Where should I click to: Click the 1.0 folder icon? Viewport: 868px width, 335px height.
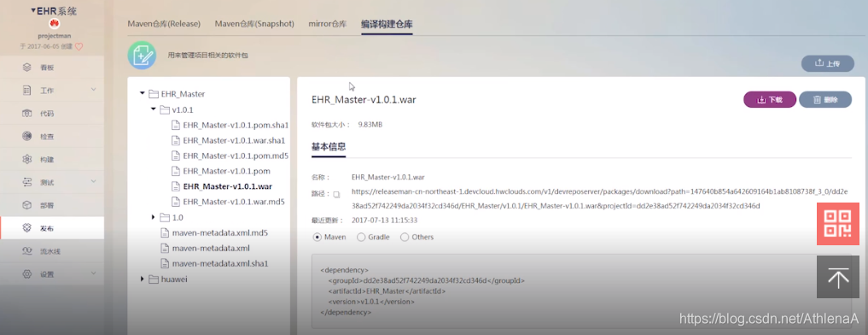click(165, 217)
